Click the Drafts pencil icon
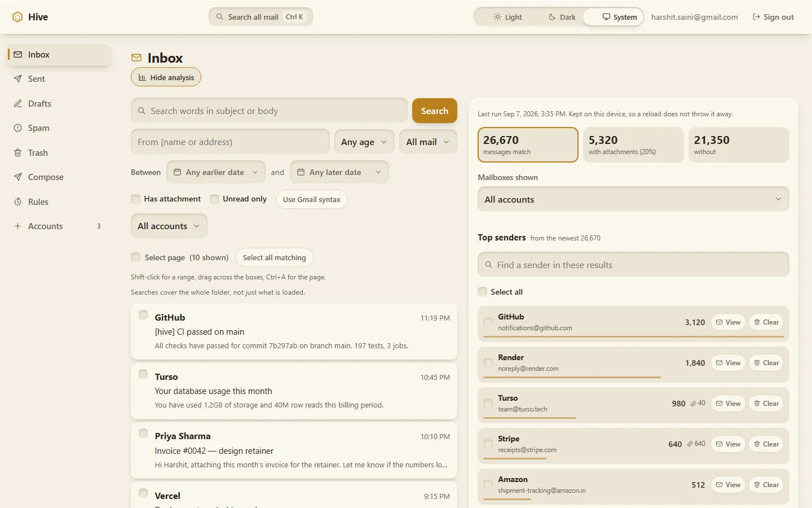 tap(17, 104)
